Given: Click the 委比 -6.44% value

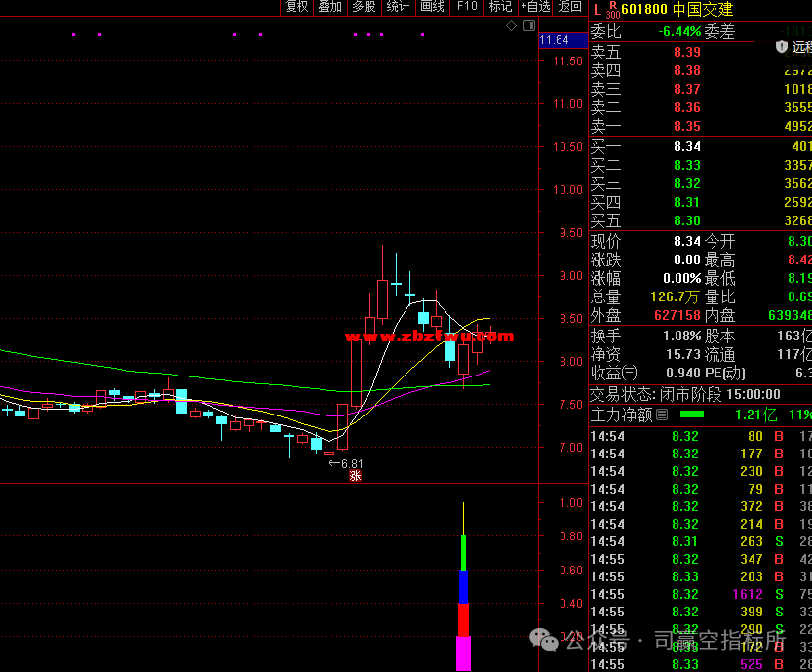Looking at the screenshot, I should 679,31.
